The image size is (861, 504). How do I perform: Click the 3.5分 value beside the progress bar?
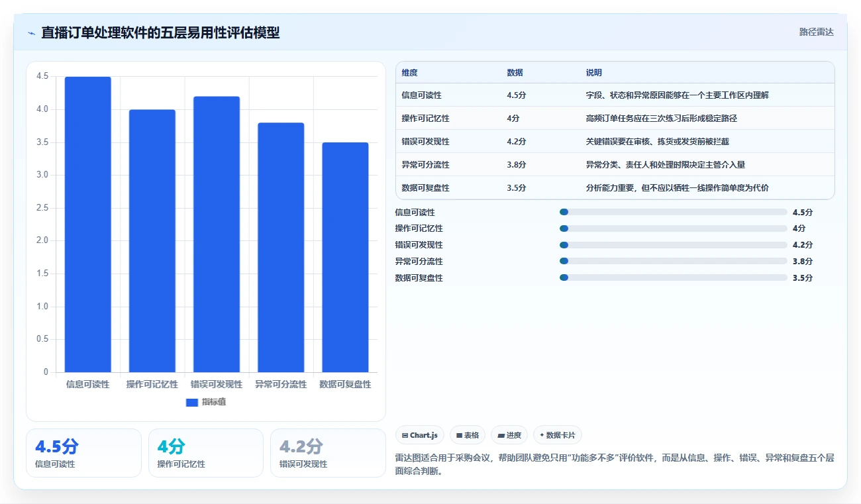(802, 278)
